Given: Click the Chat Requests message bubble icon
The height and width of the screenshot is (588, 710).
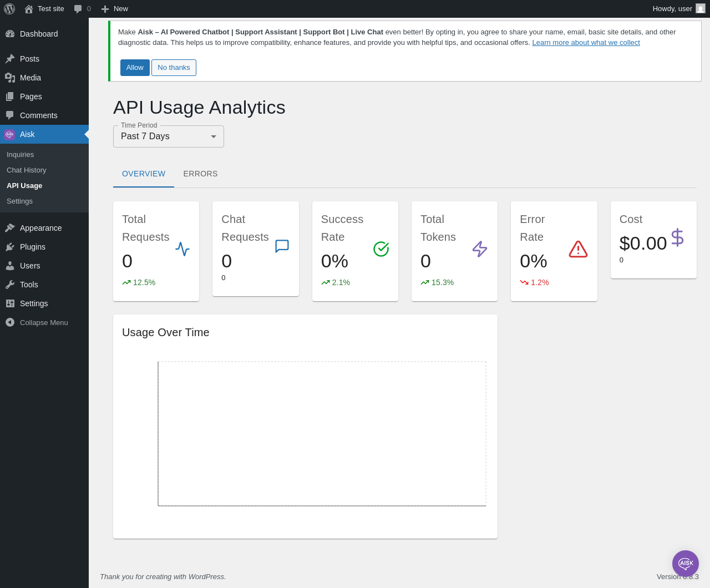Looking at the screenshot, I should (x=282, y=246).
